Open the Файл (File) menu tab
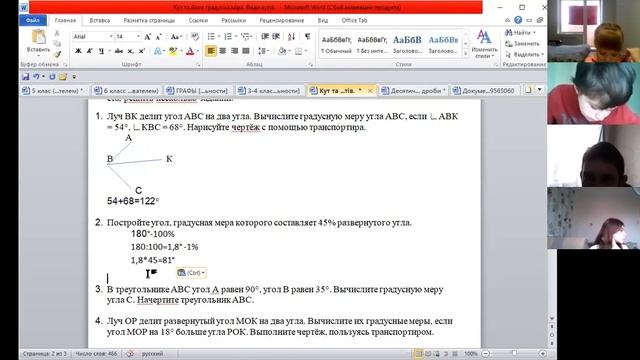Viewport: 640px width, 360px height. coord(33,20)
